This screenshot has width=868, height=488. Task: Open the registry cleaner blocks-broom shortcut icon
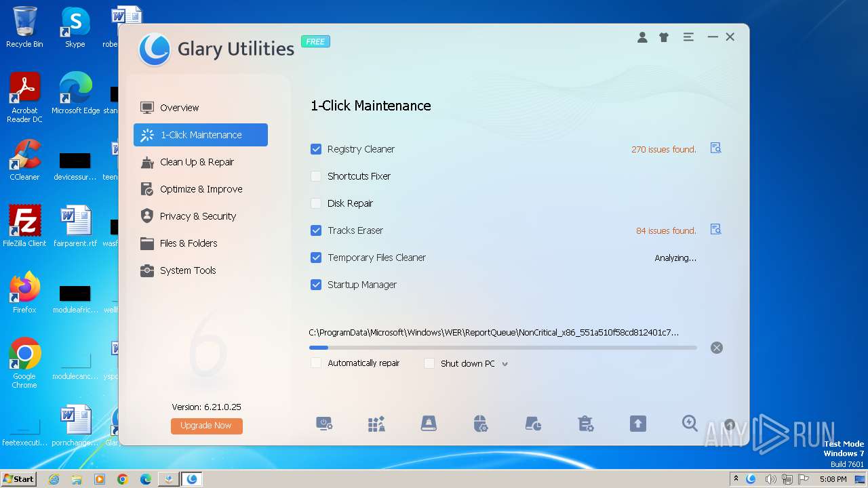(x=376, y=424)
